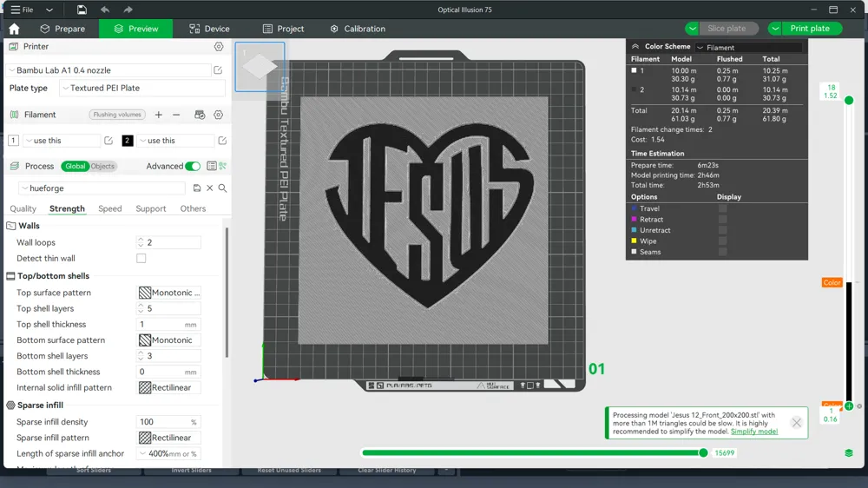Viewport: 868px width, 488px height.
Task: Toggle the Advanced mode switch
Action: click(193, 166)
